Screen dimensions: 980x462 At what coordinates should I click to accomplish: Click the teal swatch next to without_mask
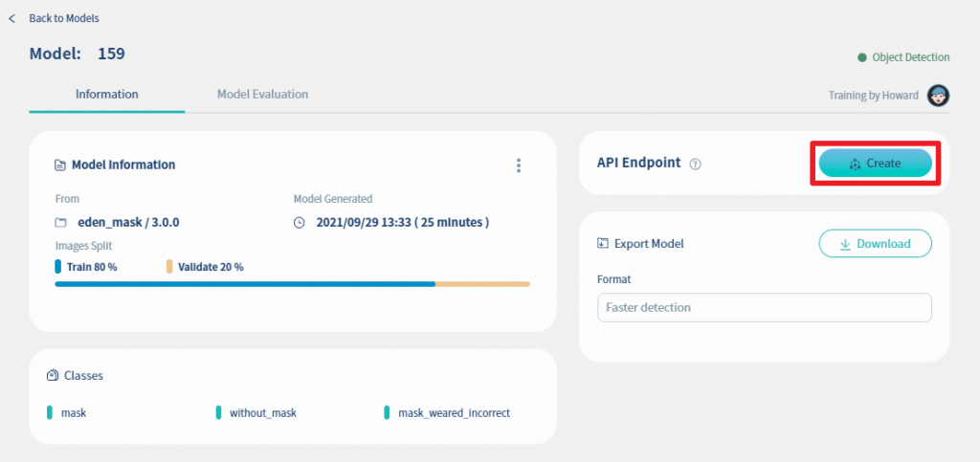(219, 412)
